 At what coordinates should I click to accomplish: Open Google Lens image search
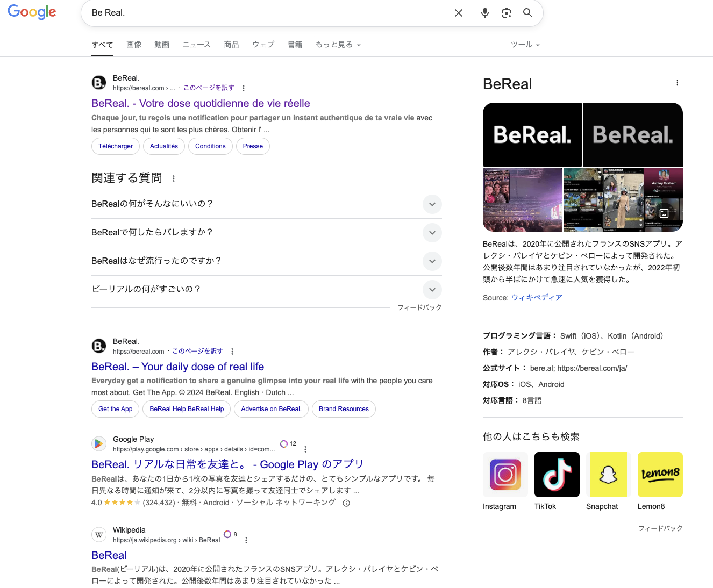click(x=507, y=13)
